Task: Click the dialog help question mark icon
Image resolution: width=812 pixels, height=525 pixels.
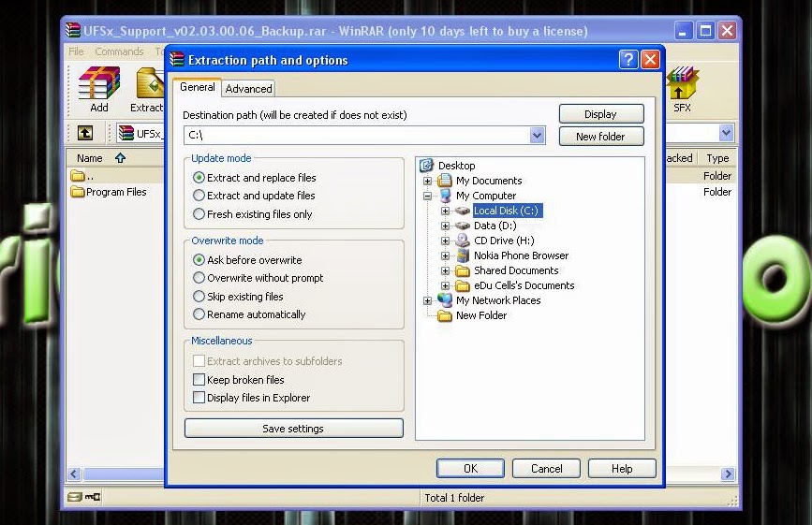Action: 628,60
